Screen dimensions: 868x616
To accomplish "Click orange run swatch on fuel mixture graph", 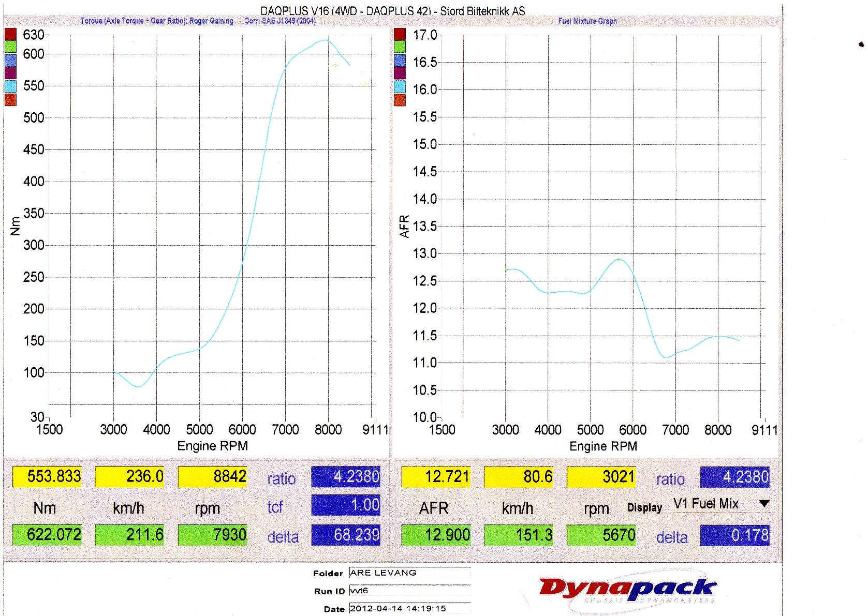I will pyautogui.click(x=400, y=99).
